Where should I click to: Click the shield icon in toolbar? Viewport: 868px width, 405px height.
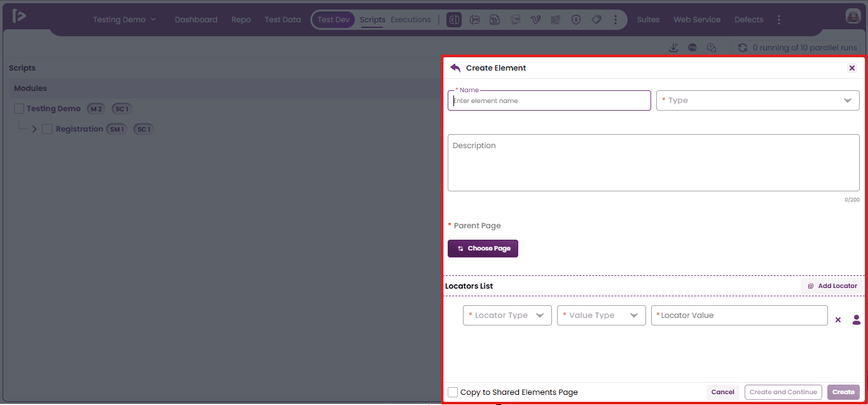click(576, 20)
